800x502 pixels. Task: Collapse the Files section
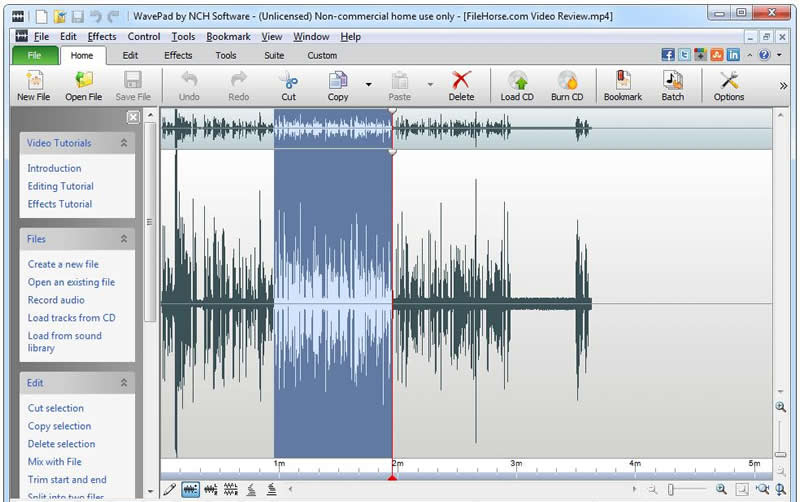[124, 239]
